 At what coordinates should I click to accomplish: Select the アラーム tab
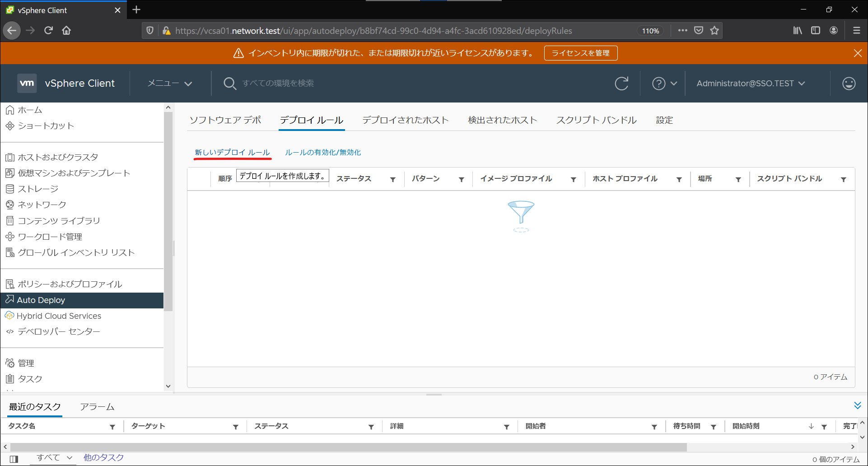pyautogui.click(x=97, y=407)
